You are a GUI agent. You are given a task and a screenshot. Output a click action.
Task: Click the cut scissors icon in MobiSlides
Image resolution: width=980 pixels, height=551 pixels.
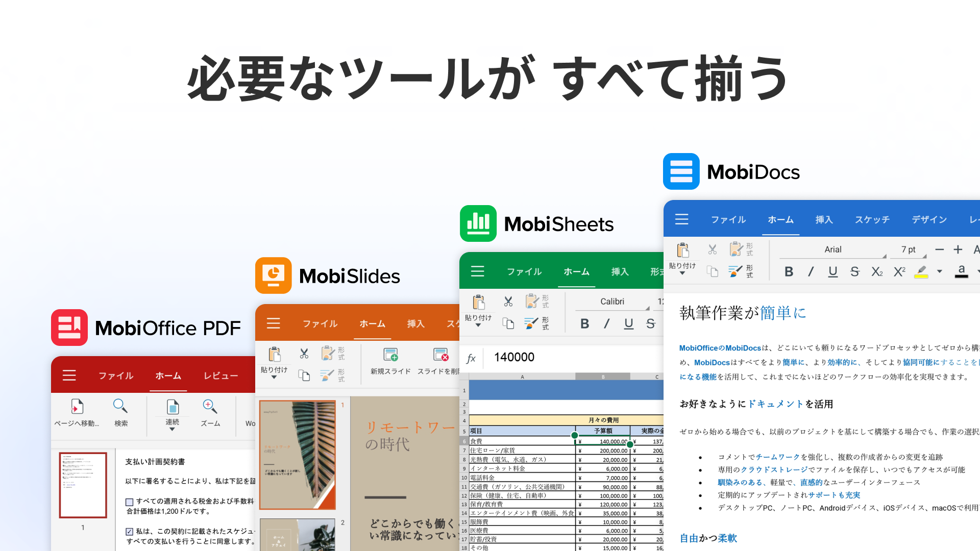pos(304,353)
